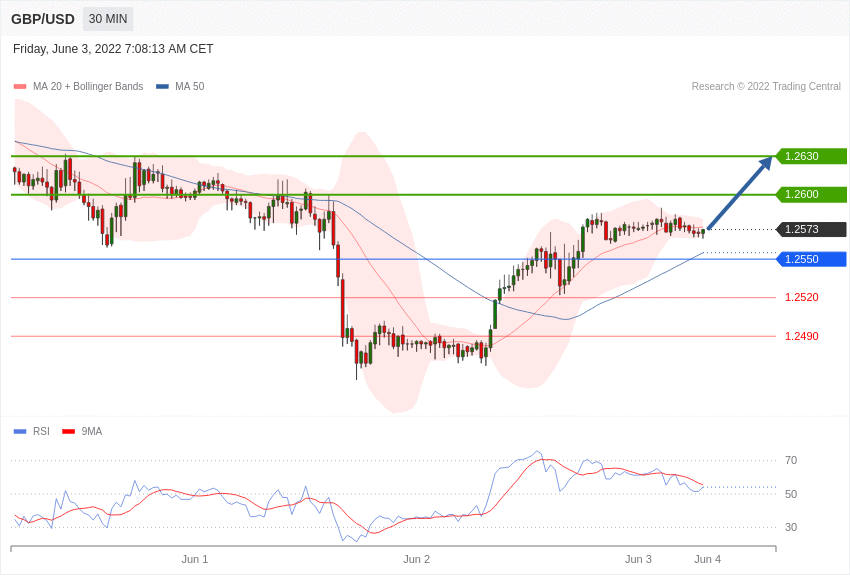Click the 1.2490 support level label

click(x=802, y=336)
